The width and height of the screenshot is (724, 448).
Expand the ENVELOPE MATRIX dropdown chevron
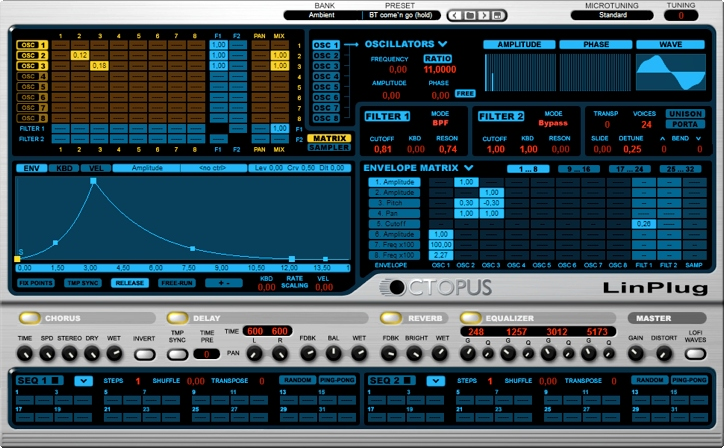[x=469, y=168]
